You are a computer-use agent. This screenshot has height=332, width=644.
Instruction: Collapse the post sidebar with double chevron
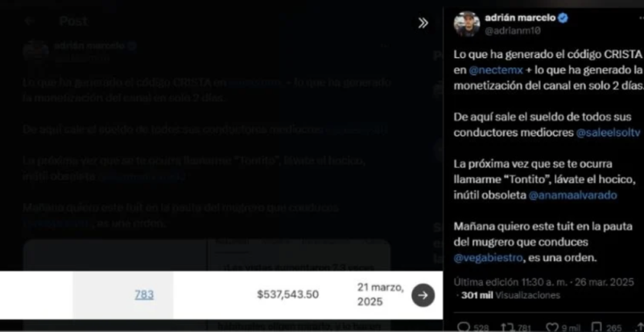[423, 23]
